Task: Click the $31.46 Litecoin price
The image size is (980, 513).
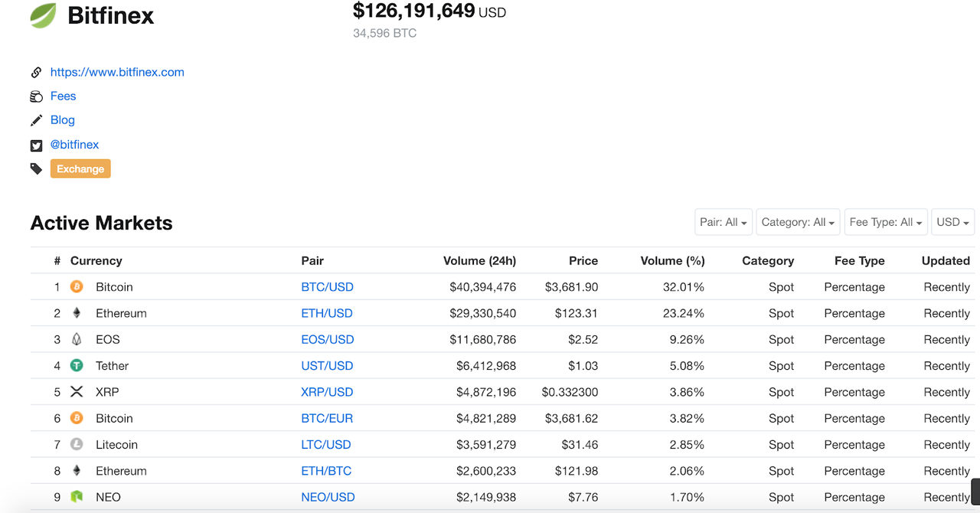Action: click(x=580, y=444)
